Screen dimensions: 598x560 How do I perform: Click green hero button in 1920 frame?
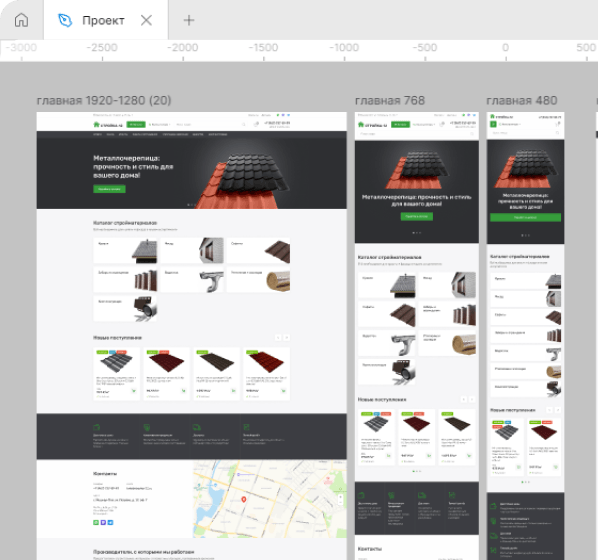[x=109, y=189]
